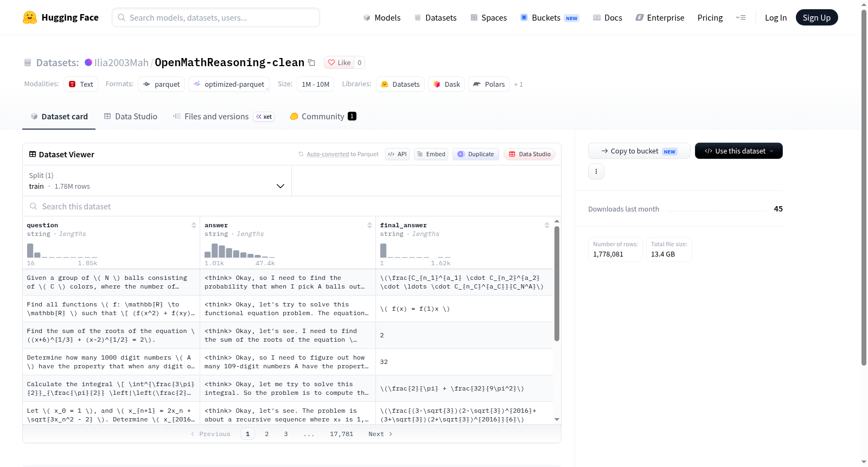
Task: Sort by question column arrows
Action: point(194,225)
